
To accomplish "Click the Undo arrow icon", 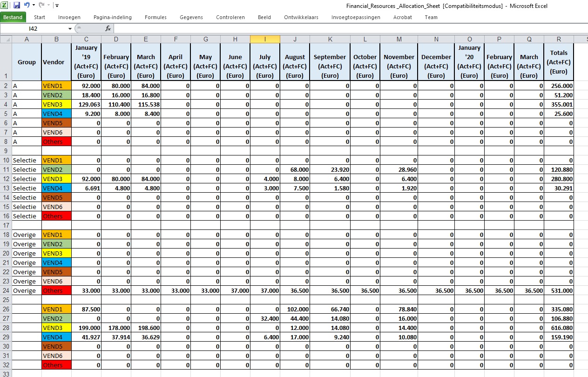I will tap(27, 6).
